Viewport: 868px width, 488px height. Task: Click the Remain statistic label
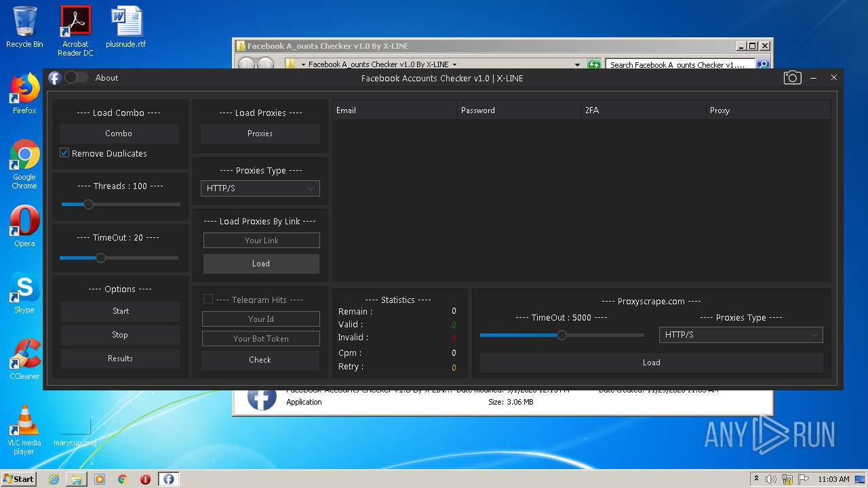point(355,311)
